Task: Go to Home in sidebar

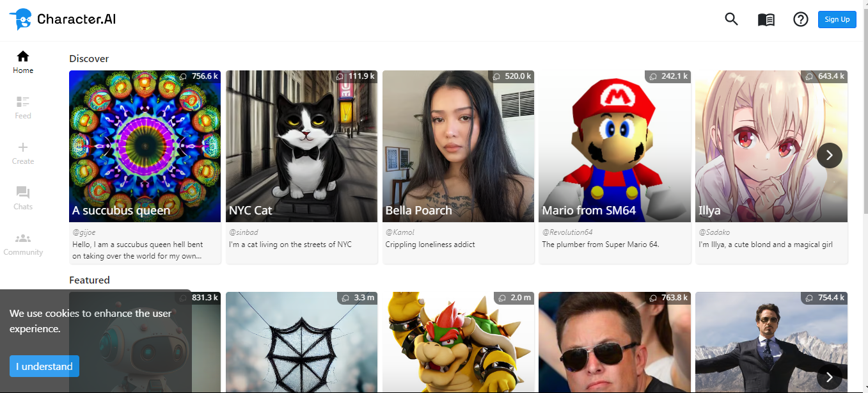Action: pyautogui.click(x=23, y=62)
